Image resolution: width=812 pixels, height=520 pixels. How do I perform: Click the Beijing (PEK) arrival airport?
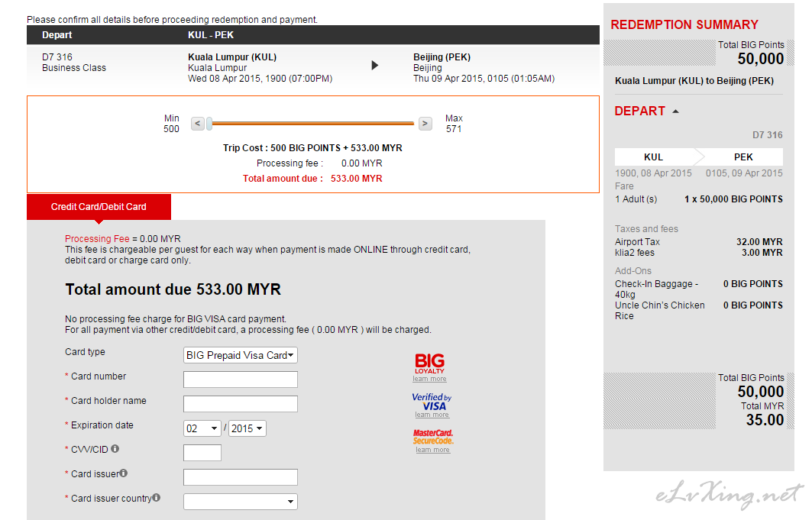(x=442, y=57)
